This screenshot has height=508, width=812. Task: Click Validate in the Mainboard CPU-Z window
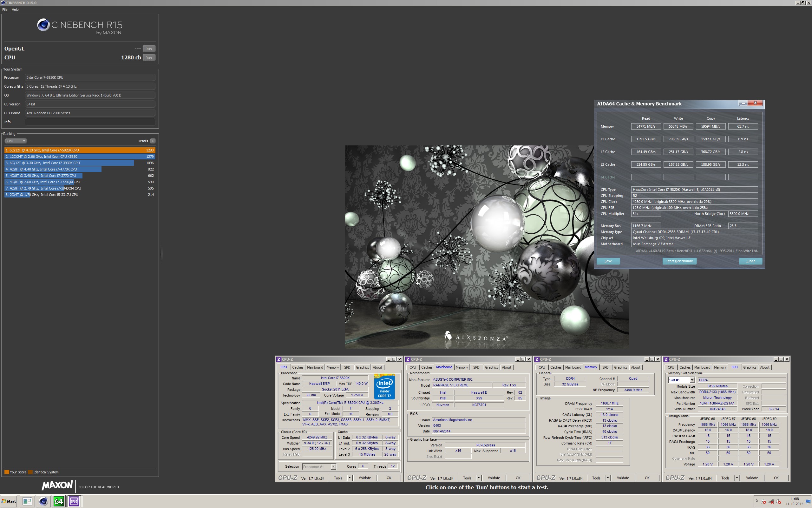pyautogui.click(x=494, y=478)
